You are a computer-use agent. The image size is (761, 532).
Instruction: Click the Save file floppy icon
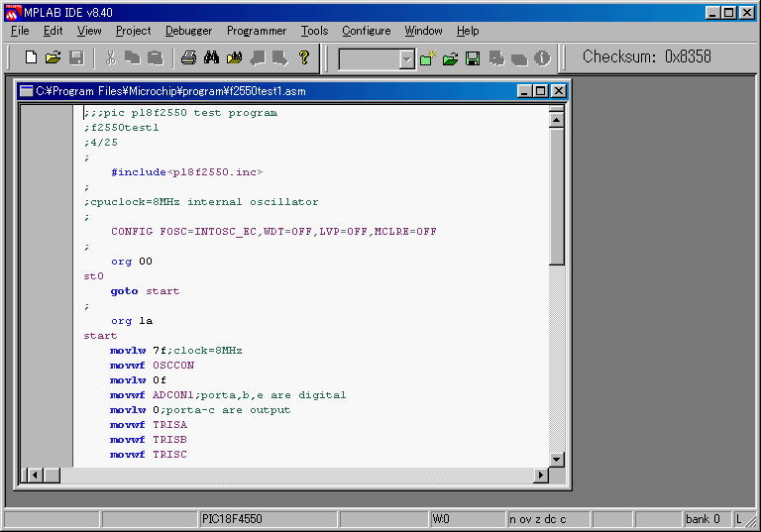76,57
